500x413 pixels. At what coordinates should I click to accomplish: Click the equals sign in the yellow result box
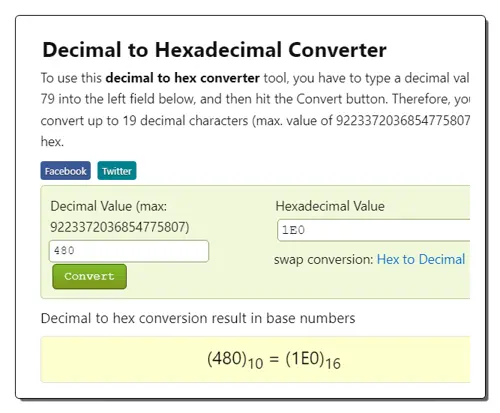pos(274,359)
